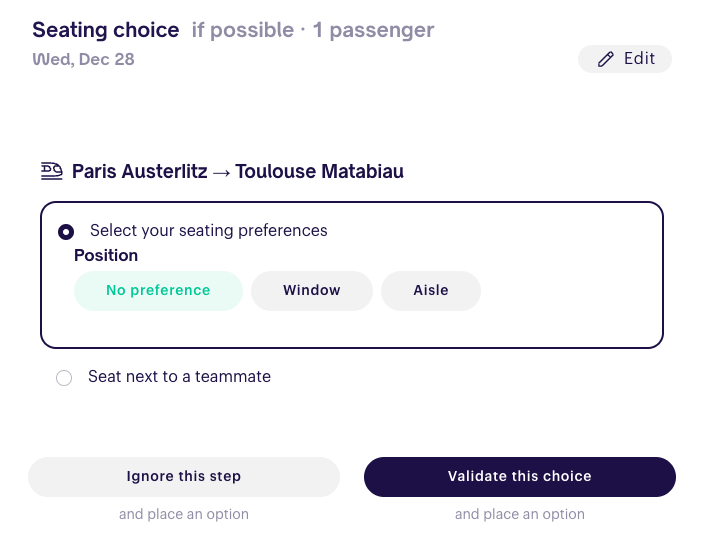The width and height of the screenshot is (708, 560).
Task: Click the pencil icon beside Edit
Action: (x=606, y=59)
